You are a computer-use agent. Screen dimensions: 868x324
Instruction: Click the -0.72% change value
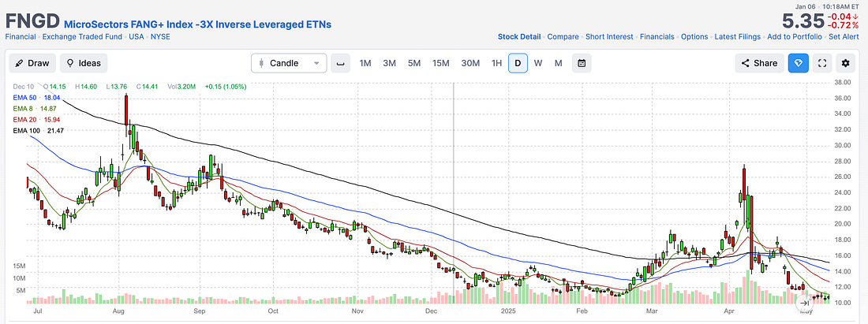point(842,26)
